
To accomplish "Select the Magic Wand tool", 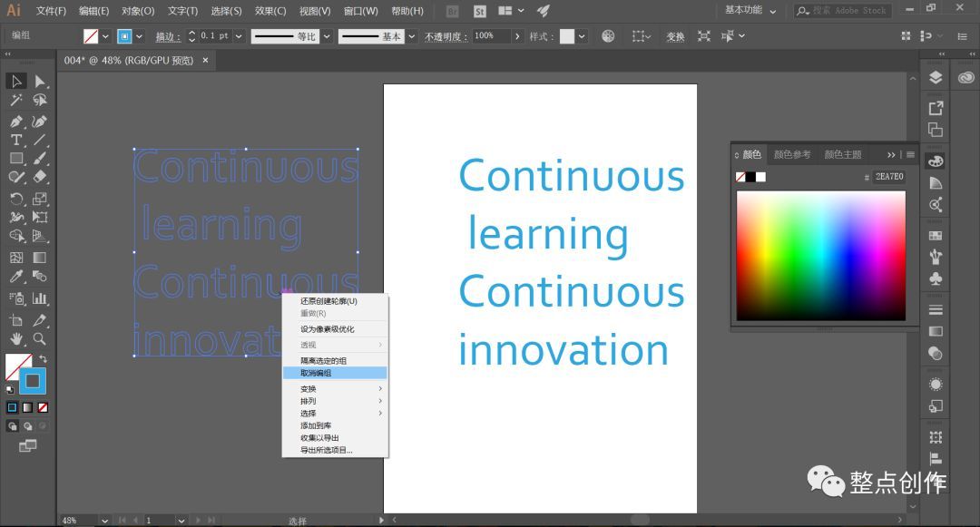I will coord(16,100).
